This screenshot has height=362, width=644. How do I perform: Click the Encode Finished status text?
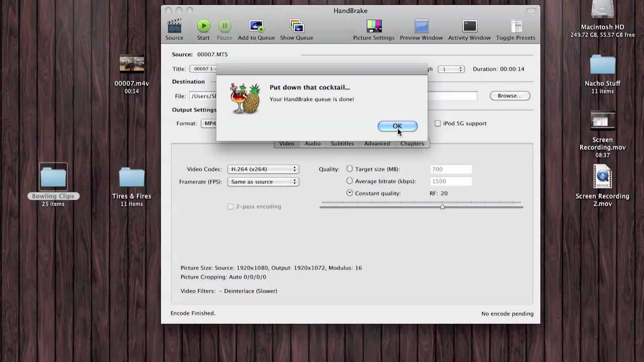pos(193,313)
